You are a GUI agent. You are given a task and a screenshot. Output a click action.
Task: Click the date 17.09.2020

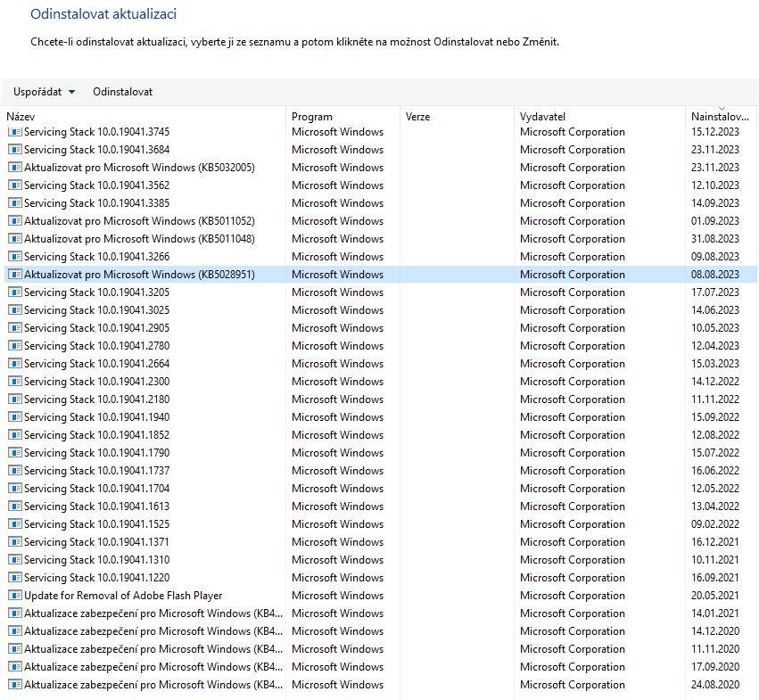(715, 667)
